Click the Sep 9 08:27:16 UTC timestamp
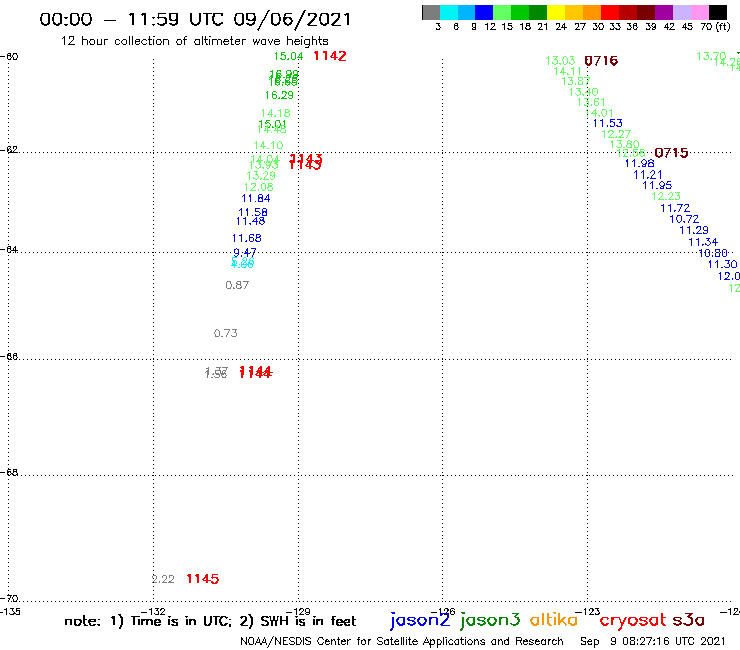The width and height of the screenshot is (740, 650). [x=653, y=641]
